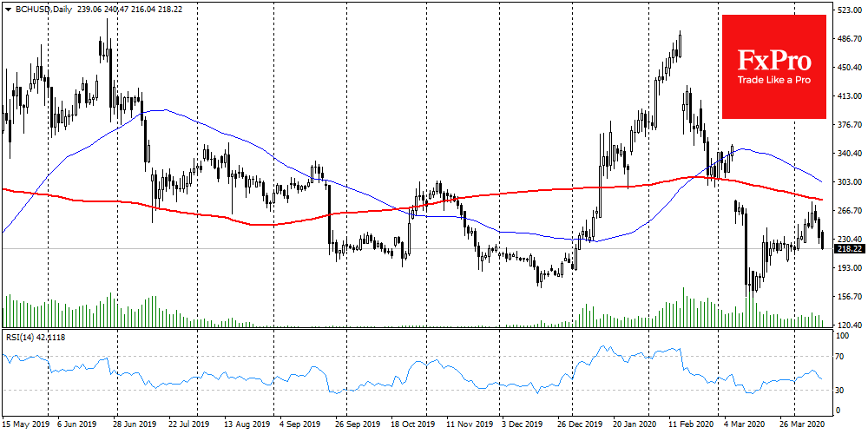
Task: Click the 15 May 2019 date label
Action: [24, 425]
